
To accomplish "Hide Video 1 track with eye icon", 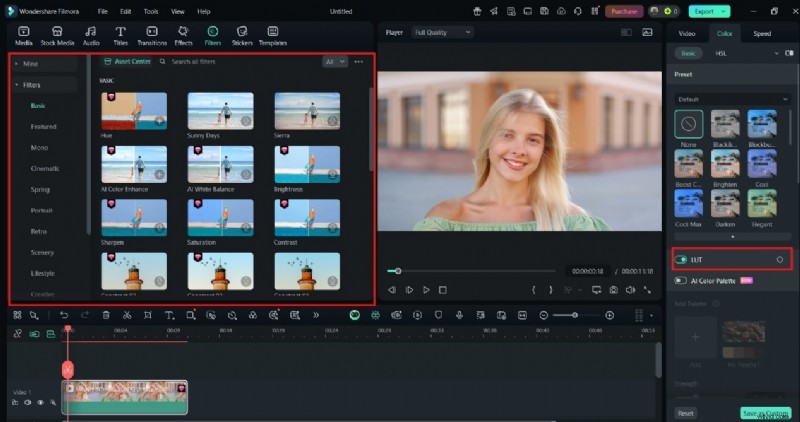I will 40,403.
